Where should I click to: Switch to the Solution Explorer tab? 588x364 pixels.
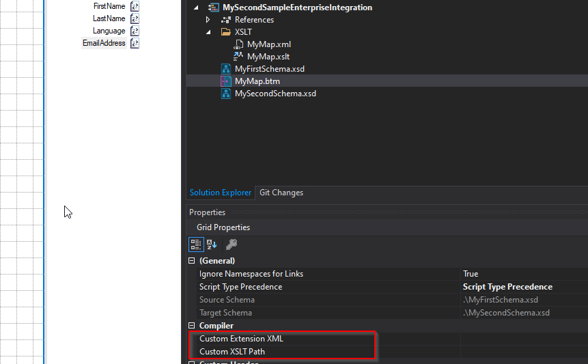click(x=220, y=193)
